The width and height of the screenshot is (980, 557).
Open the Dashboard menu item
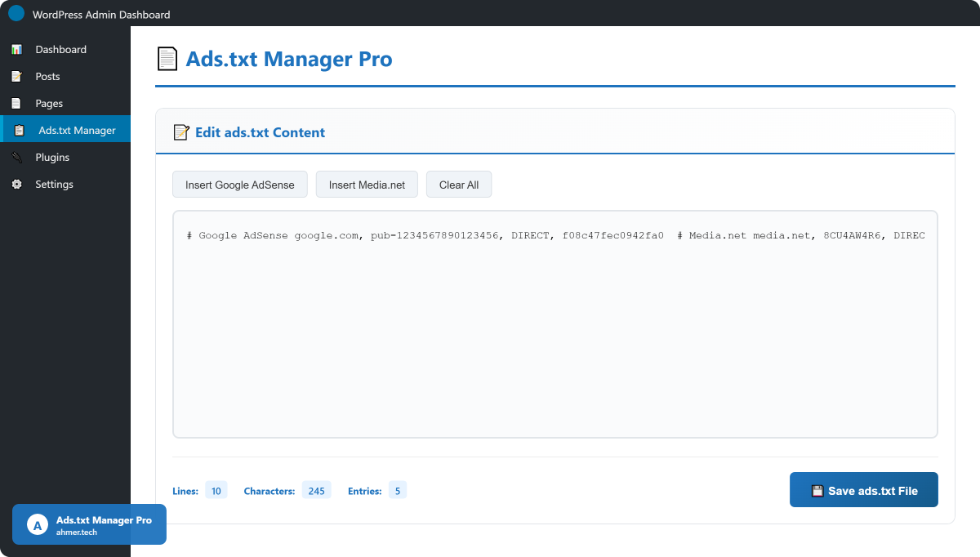coord(60,50)
